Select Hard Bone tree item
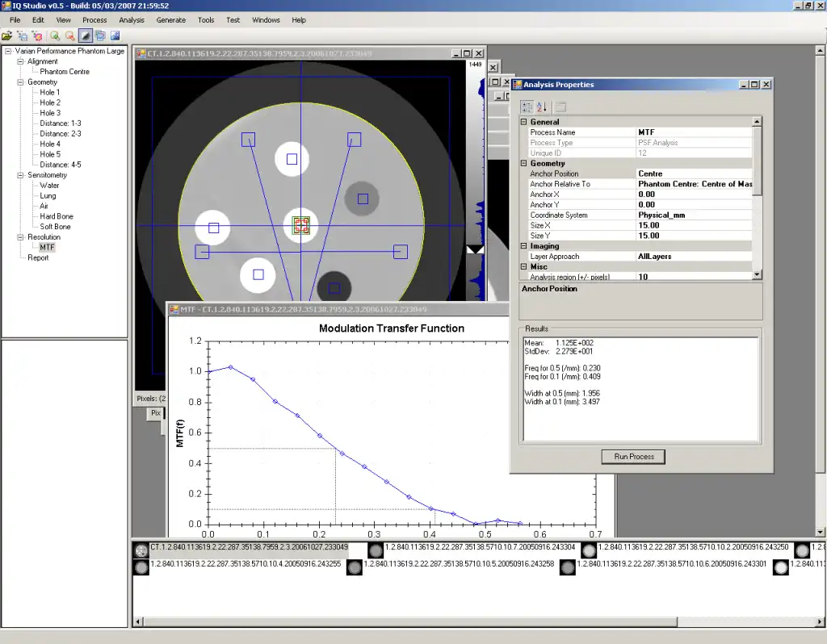Screen dimensions: 827x644 (x=57, y=216)
